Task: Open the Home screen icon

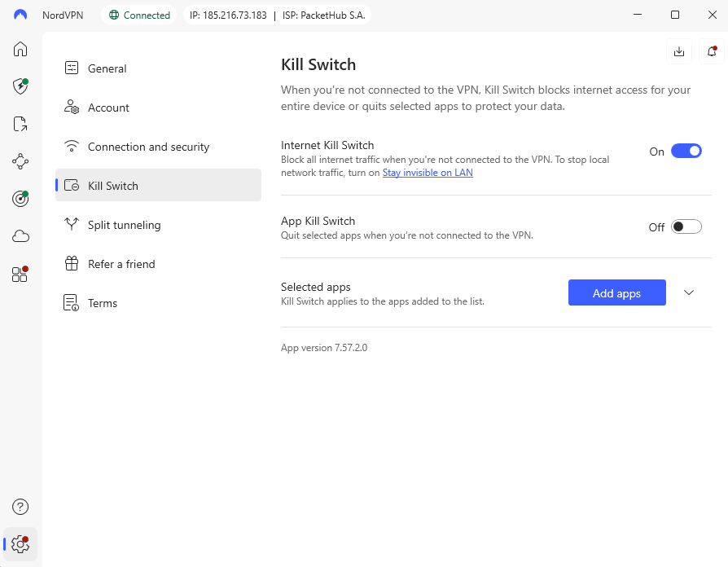Action: 20,49
